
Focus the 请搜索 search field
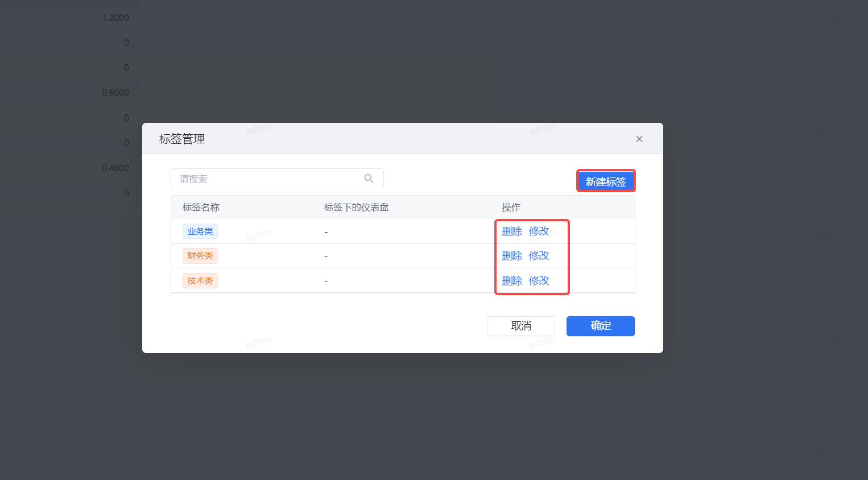pyautogui.click(x=277, y=179)
